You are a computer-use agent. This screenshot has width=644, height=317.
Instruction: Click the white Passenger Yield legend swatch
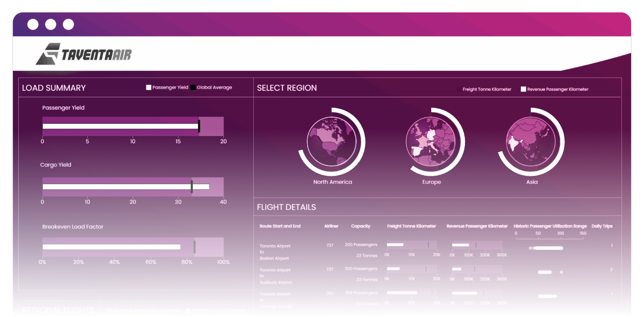point(149,87)
